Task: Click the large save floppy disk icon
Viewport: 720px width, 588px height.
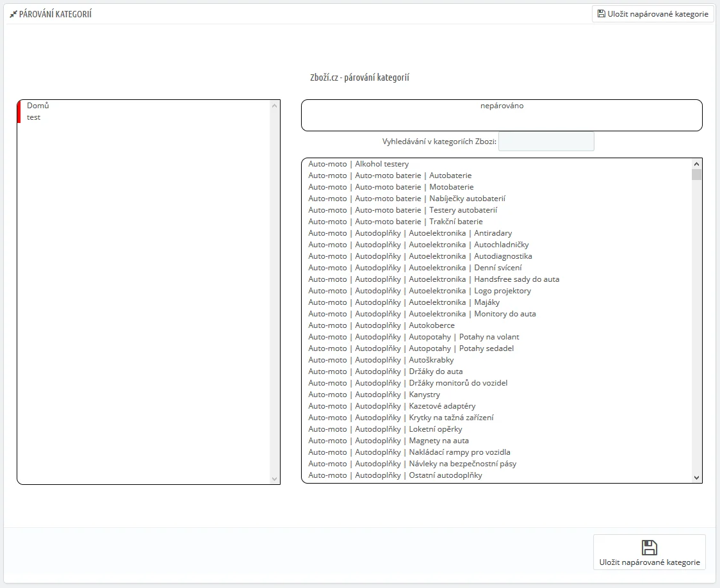Action: click(x=649, y=547)
